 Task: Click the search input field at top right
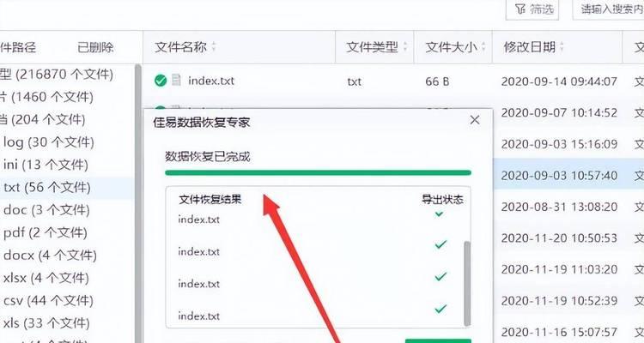[608, 9]
